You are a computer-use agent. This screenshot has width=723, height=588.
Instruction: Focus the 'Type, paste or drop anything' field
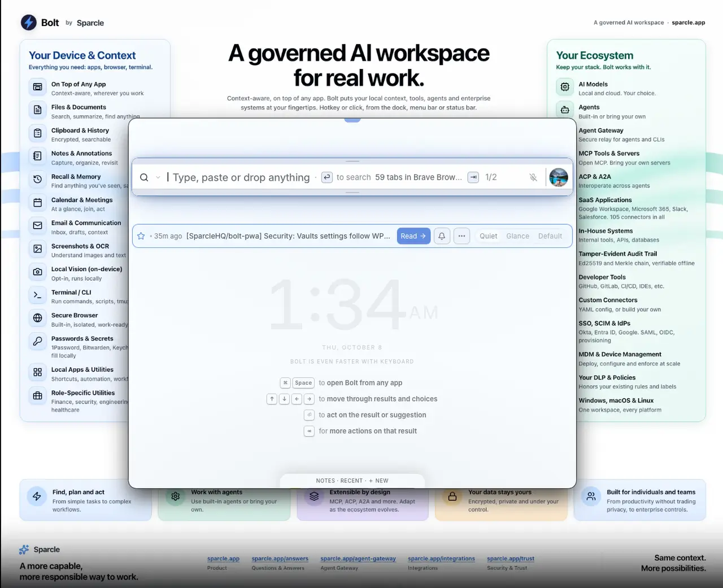click(x=241, y=177)
